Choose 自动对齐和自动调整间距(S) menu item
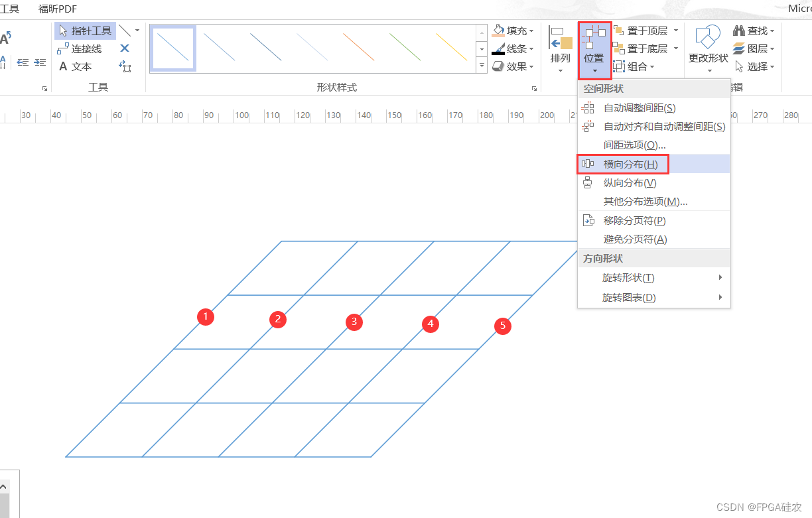This screenshot has height=518, width=812. pyautogui.click(x=654, y=127)
